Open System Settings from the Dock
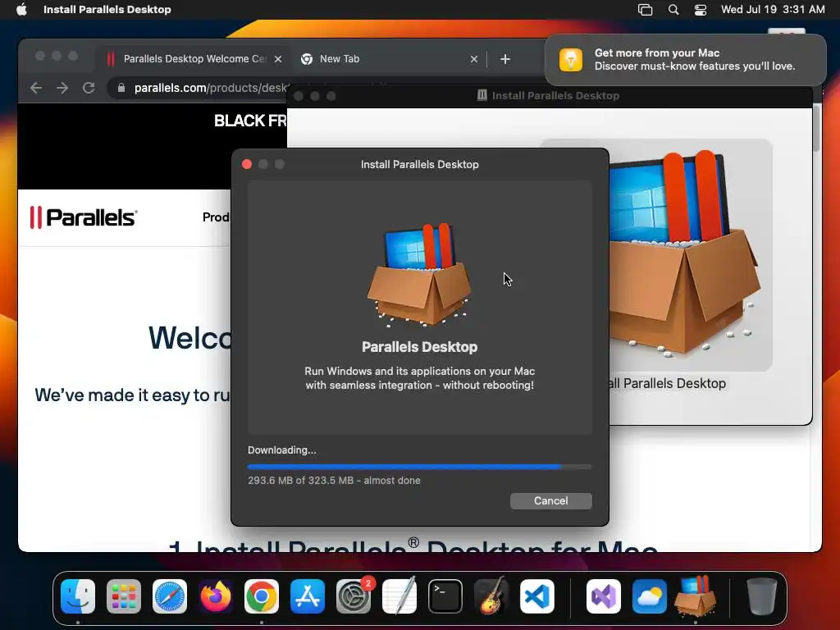The height and width of the screenshot is (630, 840). (354, 596)
